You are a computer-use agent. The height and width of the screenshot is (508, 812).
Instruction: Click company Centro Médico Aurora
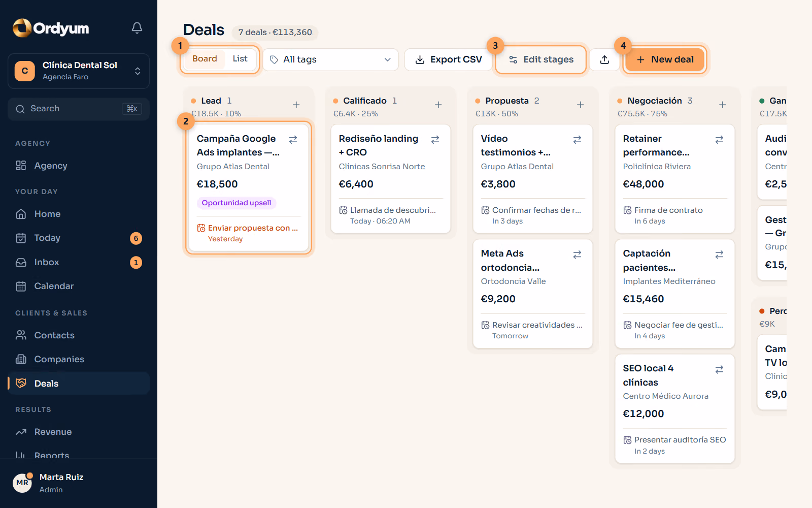point(665,396)
